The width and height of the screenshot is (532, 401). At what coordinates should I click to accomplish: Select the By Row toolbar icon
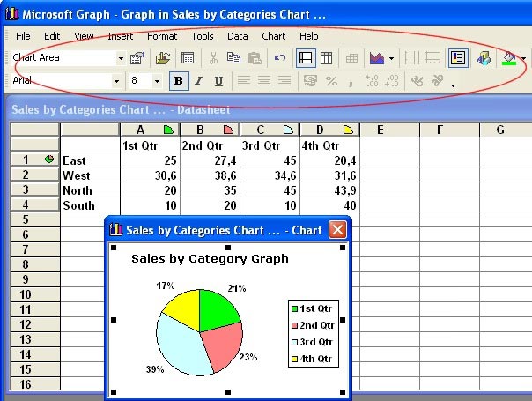[x=306, y=59]
